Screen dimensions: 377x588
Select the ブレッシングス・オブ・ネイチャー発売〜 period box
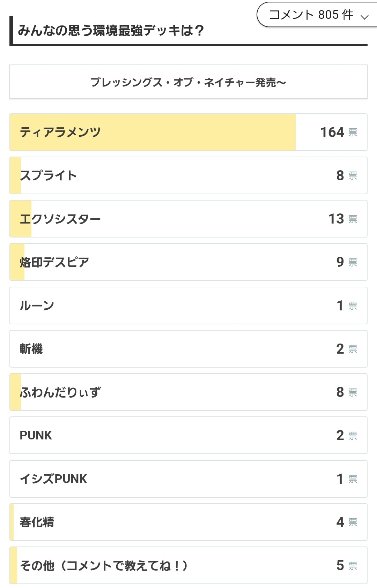pyautogui.click(x=188, y=82)
